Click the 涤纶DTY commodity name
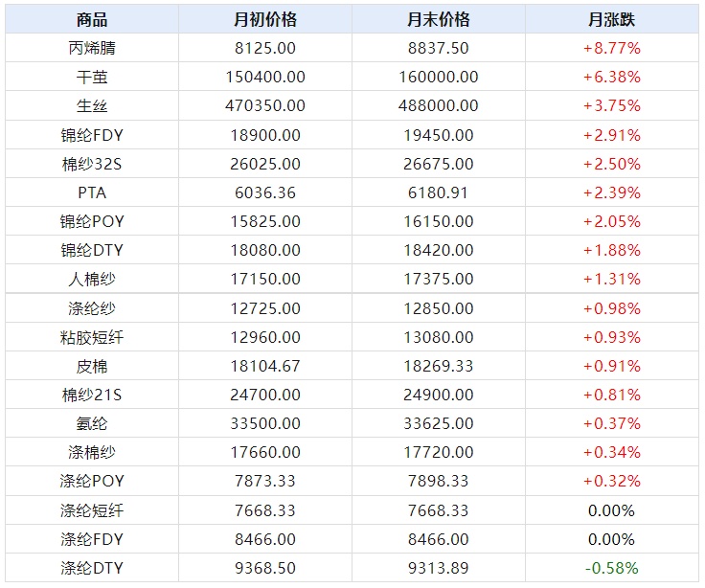 (92, 568)
